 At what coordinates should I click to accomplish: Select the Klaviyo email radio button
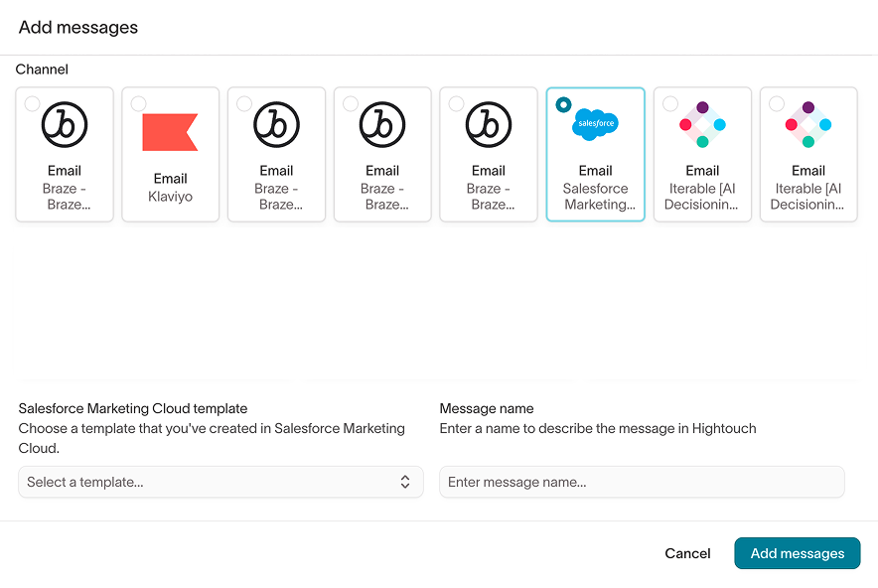(139, 103)
